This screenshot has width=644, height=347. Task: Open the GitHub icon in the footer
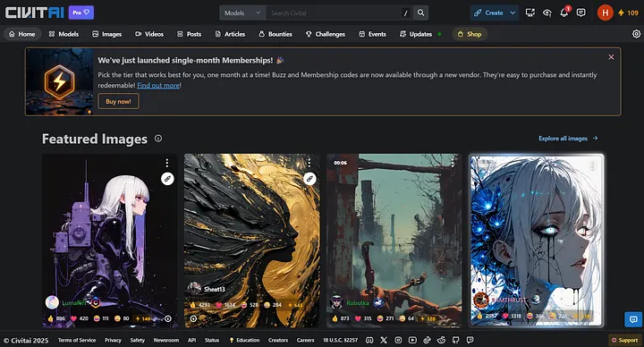click(456, 340)
